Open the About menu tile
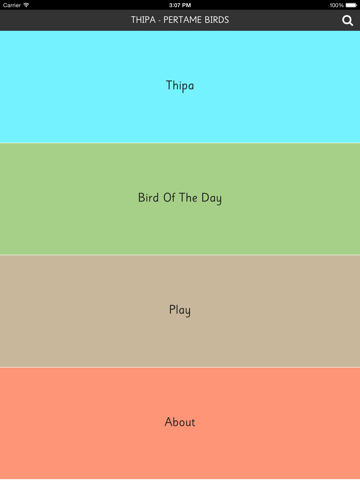The image size is (360, 480). pos(180,423)
